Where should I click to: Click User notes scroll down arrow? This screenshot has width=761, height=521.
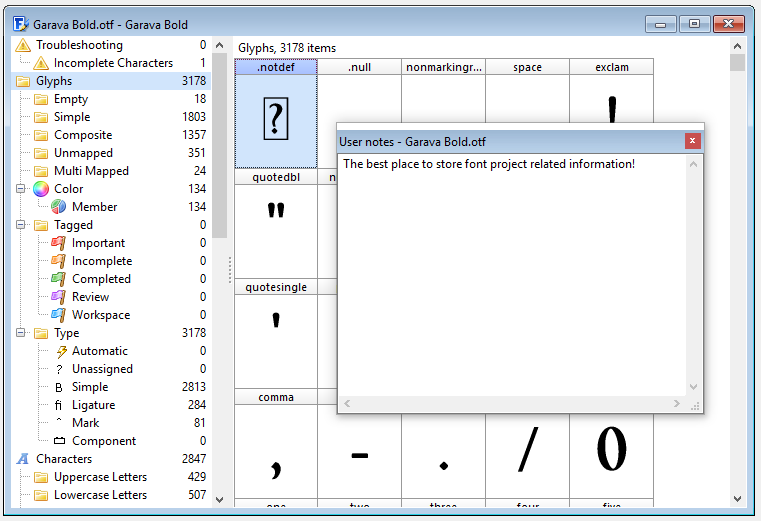[x=694, y=387]
